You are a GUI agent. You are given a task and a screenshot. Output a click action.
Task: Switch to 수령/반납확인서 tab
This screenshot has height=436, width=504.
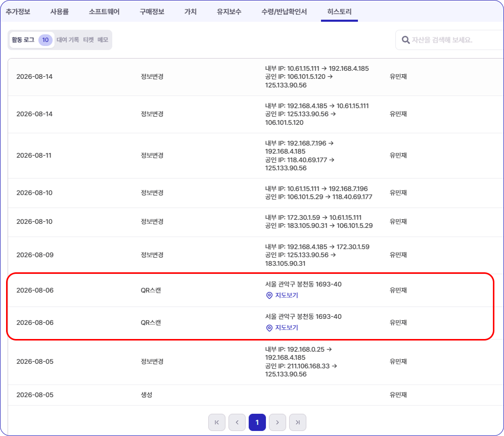click(284, 12)
